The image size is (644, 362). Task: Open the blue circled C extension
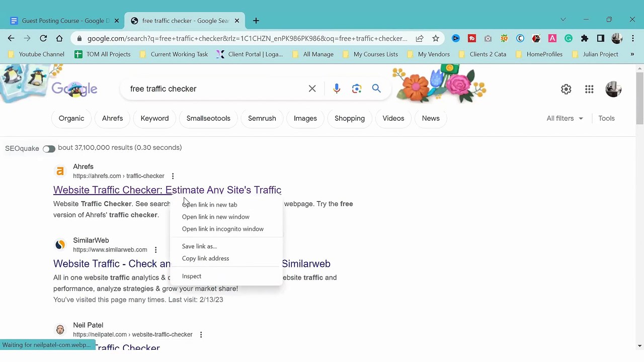(x=520, y=38)
